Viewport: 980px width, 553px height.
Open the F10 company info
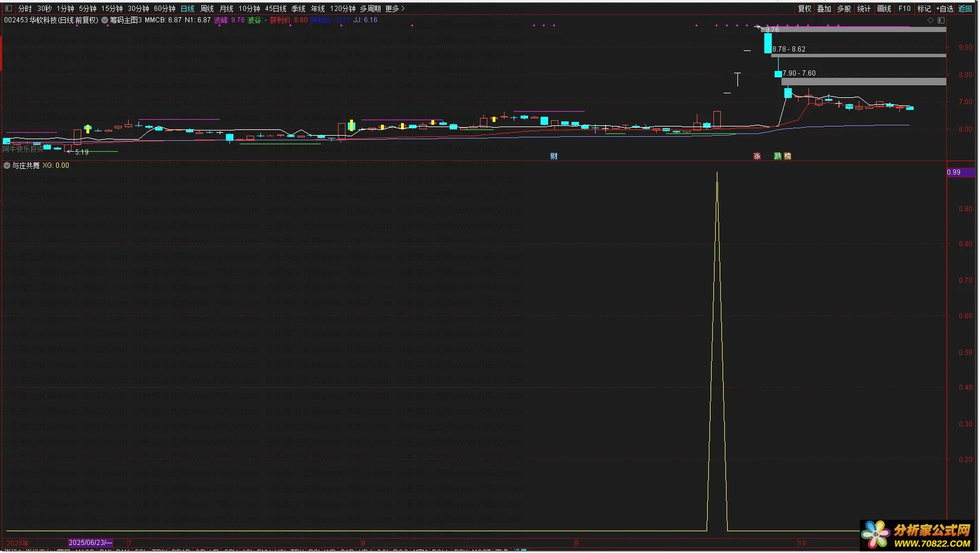pyautogui.click(x=904, y=9)
